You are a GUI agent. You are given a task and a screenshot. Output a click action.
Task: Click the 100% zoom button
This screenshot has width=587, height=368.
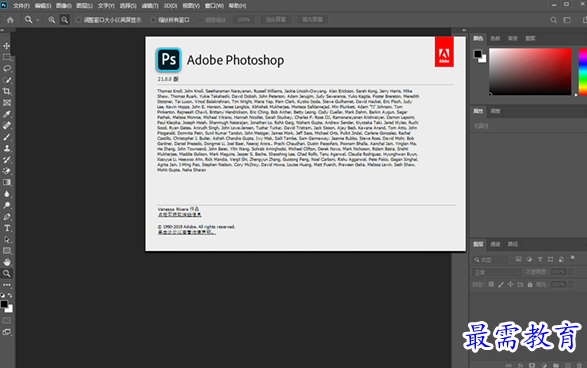pyautogui.click(x=244, y=19)
